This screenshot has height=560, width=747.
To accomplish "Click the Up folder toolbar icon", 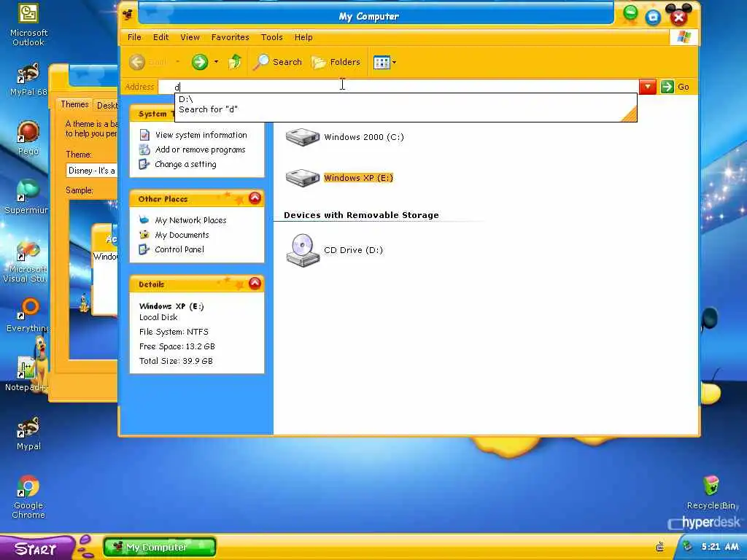I will coord(235,62).
